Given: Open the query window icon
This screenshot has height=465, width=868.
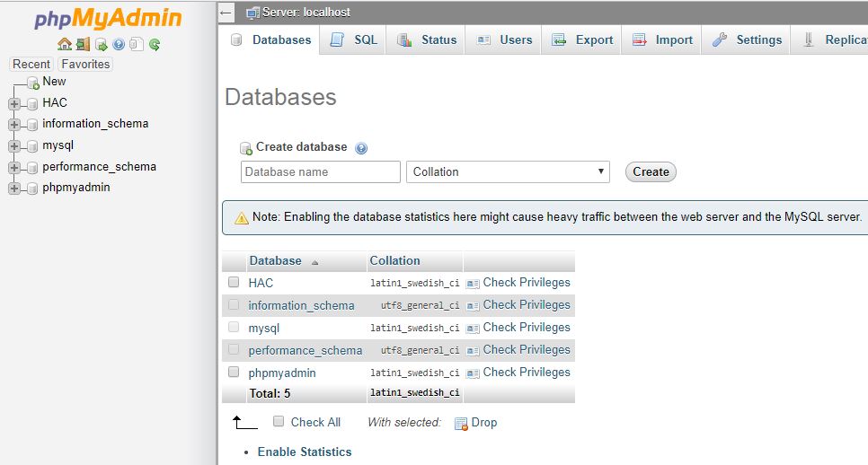Looking at the screenshot, I should 101,44.
